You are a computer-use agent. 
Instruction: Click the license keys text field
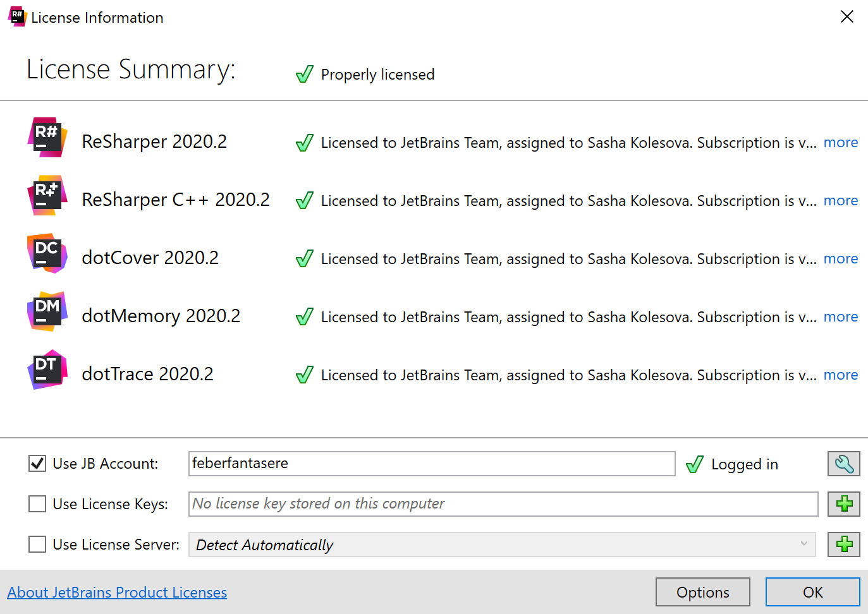point(503,504)
